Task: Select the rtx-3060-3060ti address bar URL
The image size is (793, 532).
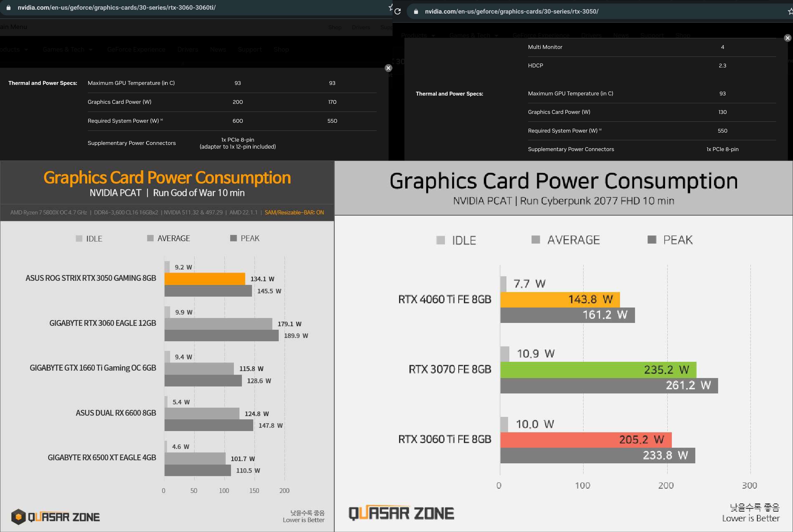Action: (x=117, y=7)
